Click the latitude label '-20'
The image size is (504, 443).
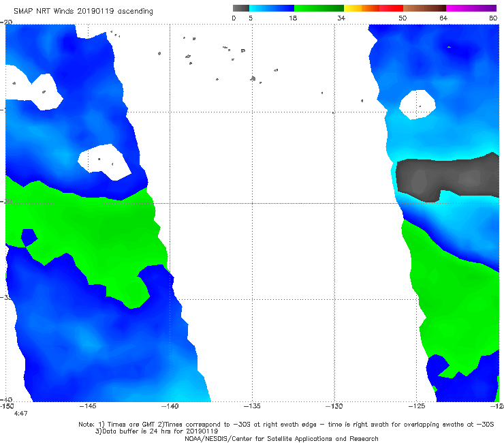(x=7, y=22)
